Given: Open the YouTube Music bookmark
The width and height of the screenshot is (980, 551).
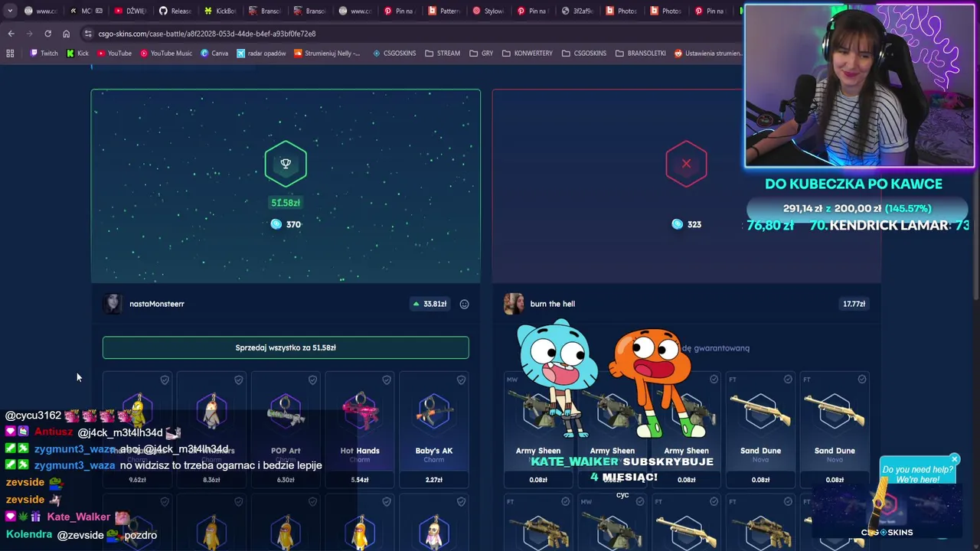Looking at the screenshot, I should pos(166,54).
